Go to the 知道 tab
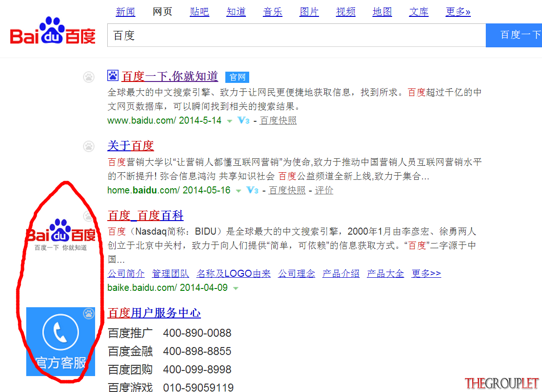 click(x=236, y=12)
